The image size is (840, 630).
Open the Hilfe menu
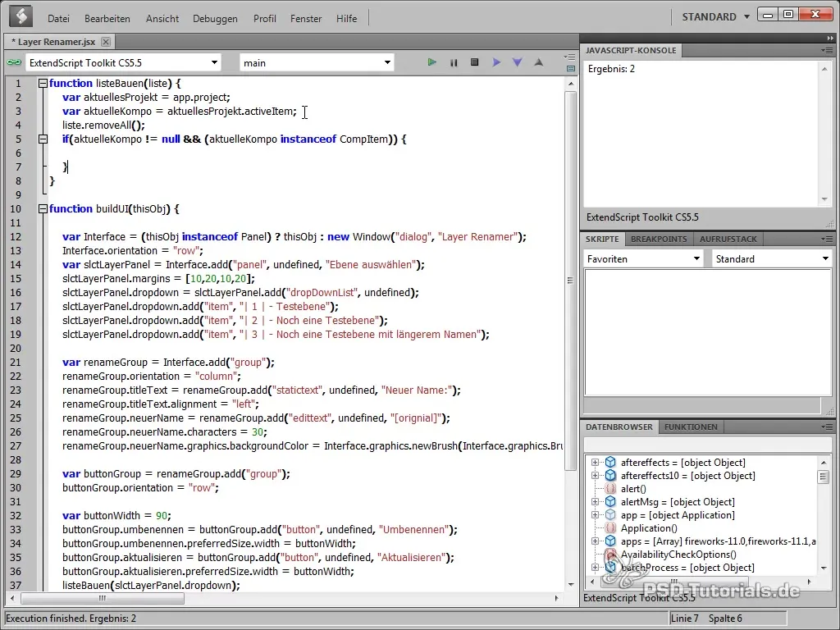(x=347, y=18)
